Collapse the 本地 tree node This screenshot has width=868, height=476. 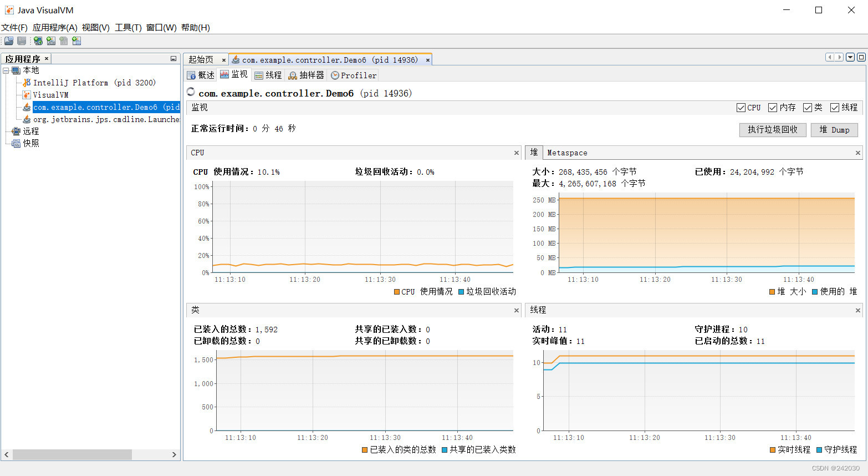[6, 70]
